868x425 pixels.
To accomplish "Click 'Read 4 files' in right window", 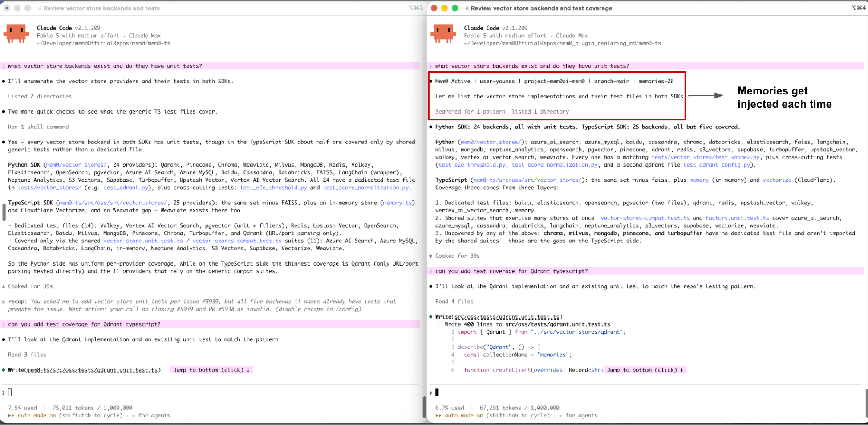I will (x=454, y=302).
